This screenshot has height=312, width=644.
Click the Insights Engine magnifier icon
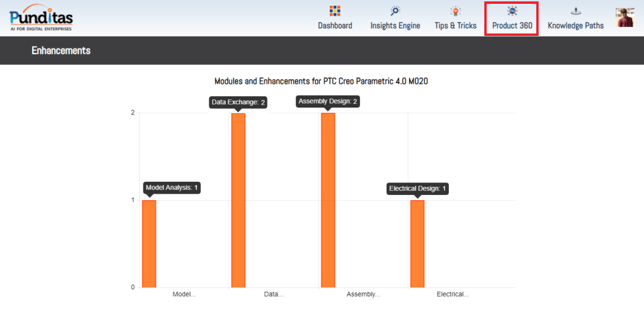[395, 11]
